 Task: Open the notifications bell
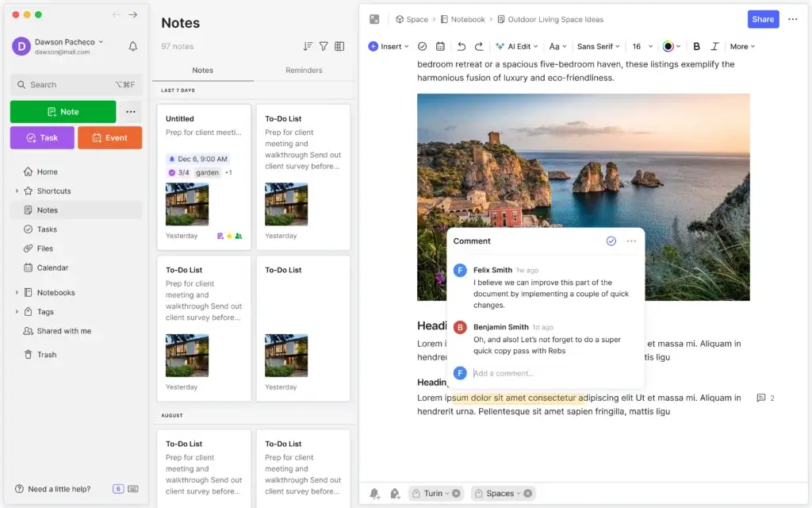coord(133,46)
